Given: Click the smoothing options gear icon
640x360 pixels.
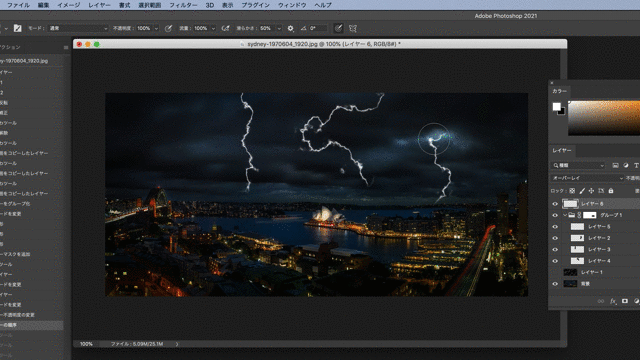Looking at the screenshot, I should [290, 29].
